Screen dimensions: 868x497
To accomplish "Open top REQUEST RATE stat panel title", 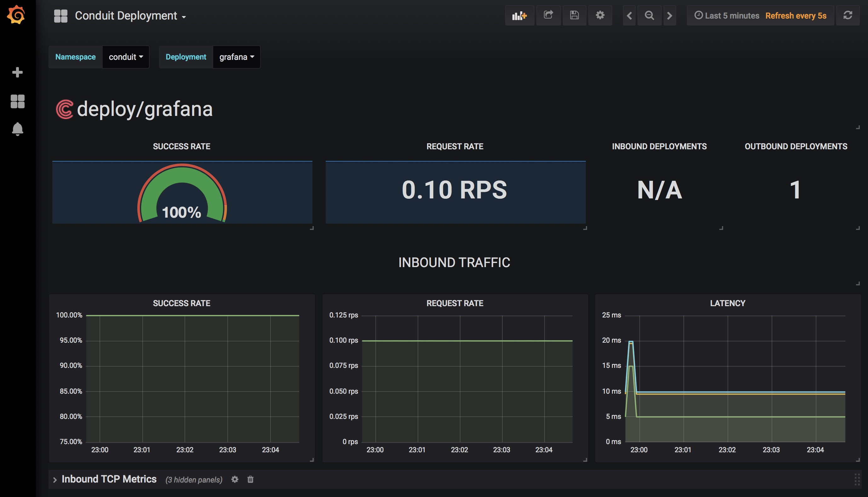I will click(455, 146).
